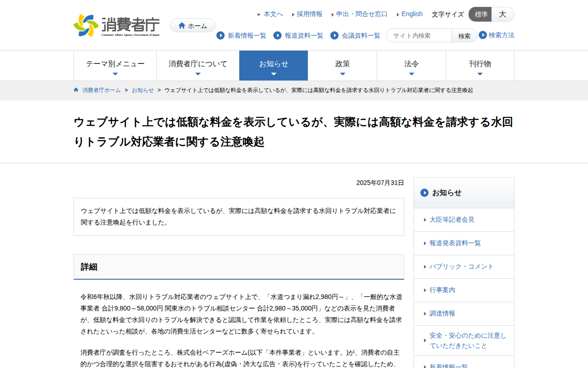This screenshot has height=368, width=588.
Task: Click the home icon in ホーム button
Action: tap(182, 26)
